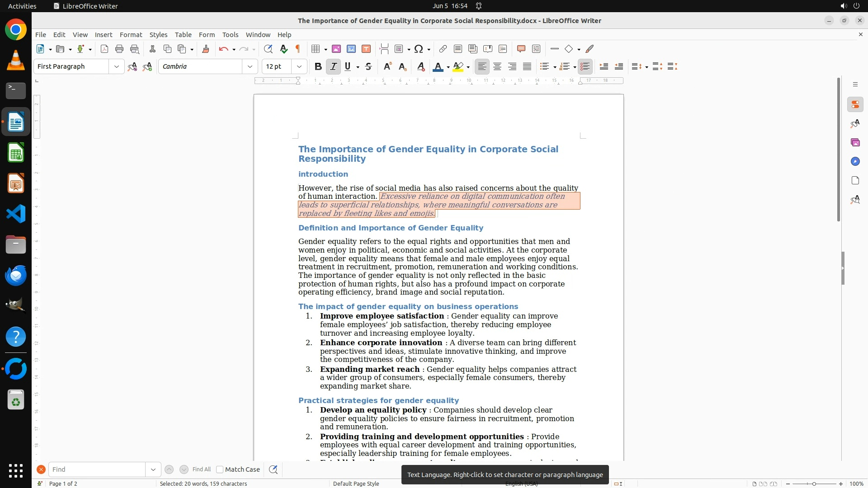
Task: Open the Styles menu
Action: click(x=158, y=34)
